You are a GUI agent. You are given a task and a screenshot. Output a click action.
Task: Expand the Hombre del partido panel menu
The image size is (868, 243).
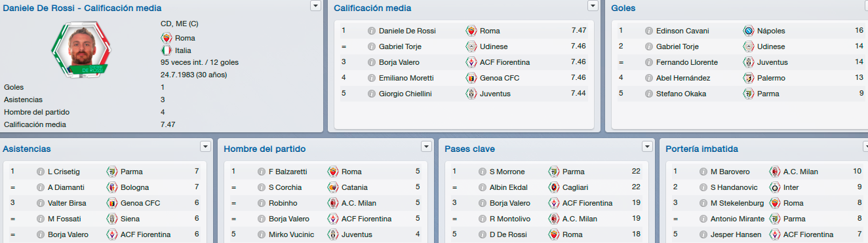tap(426, 146)
